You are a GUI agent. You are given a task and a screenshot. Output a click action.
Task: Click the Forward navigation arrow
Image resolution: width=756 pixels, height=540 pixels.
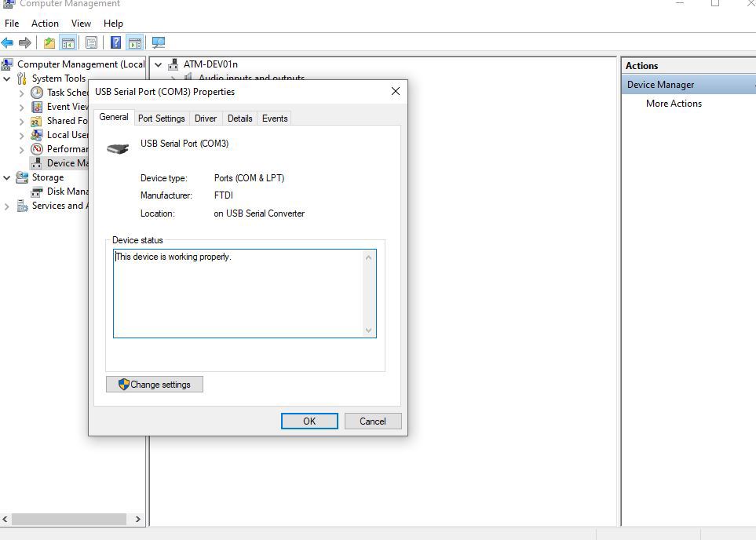tap(23, 42)
